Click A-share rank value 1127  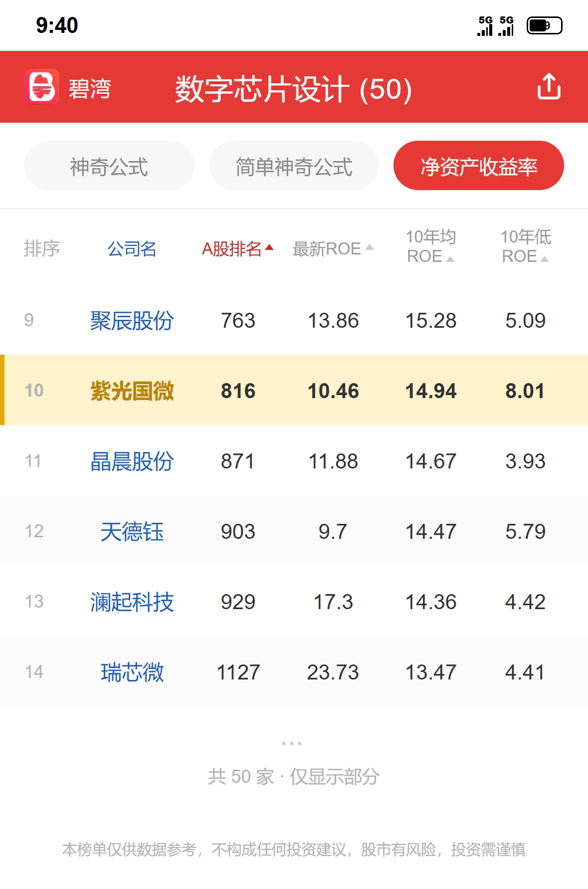[238, 672]
